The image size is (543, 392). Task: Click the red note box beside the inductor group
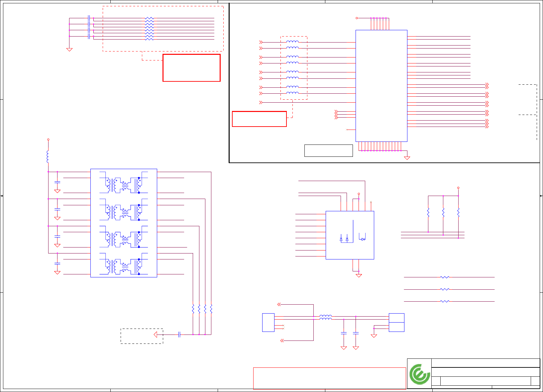[259, 119]
